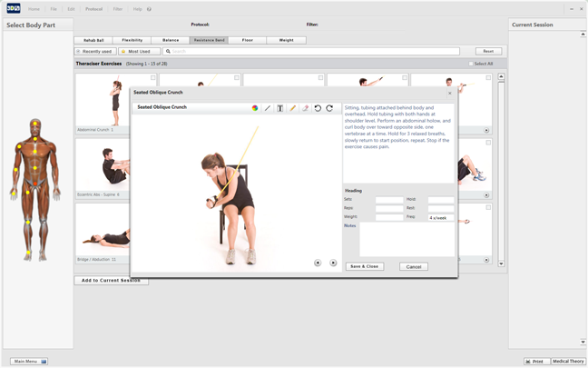Screen dimensions: 588x368
Task: Open the Main Menu
Action: click(x=29, y=362)
